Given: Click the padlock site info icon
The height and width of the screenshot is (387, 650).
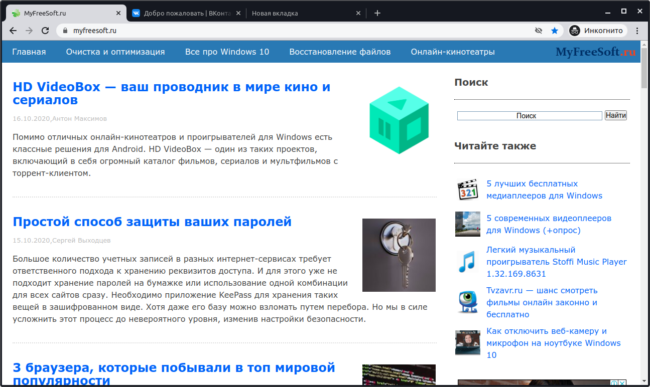Looking at the screenshot, I should pyautogui.click(x=65, y=31).
